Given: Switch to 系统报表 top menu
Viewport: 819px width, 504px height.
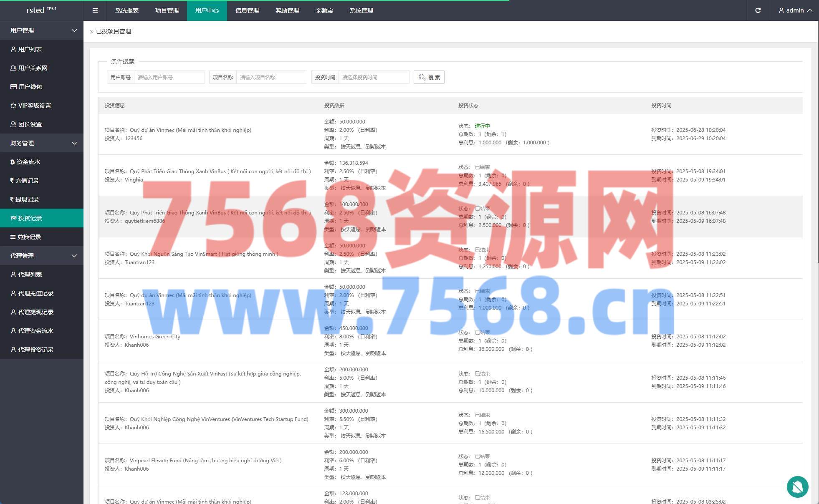Looking at the screenshot, I should point(127,10).
